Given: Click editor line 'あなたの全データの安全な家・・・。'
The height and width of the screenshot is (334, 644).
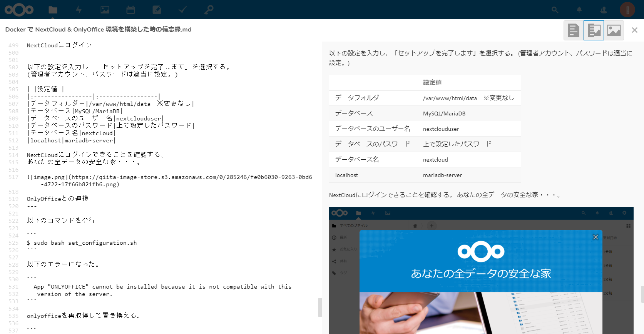Looking at the screenshot, I should [84, 162].
